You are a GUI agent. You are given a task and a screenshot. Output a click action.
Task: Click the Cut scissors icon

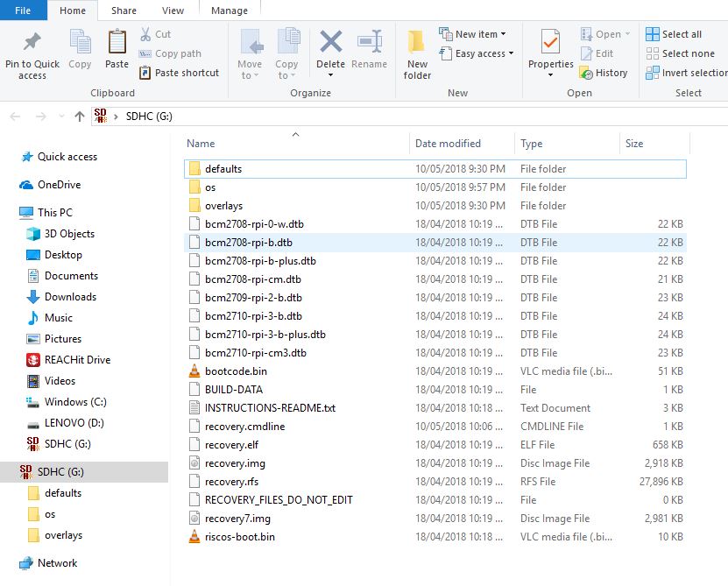145,34
